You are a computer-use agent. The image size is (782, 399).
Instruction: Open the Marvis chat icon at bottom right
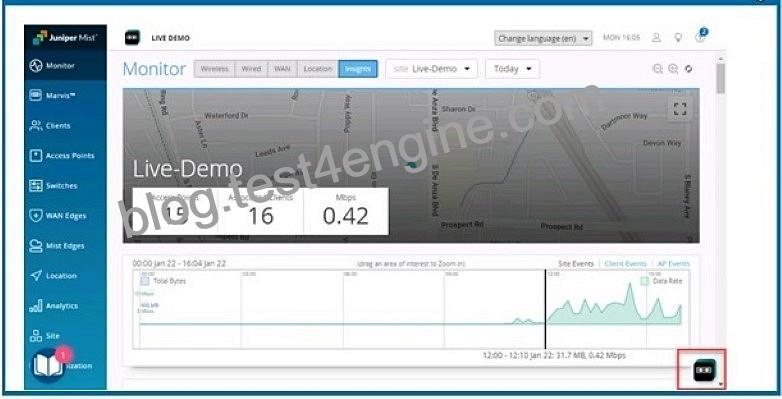point(704,370)
